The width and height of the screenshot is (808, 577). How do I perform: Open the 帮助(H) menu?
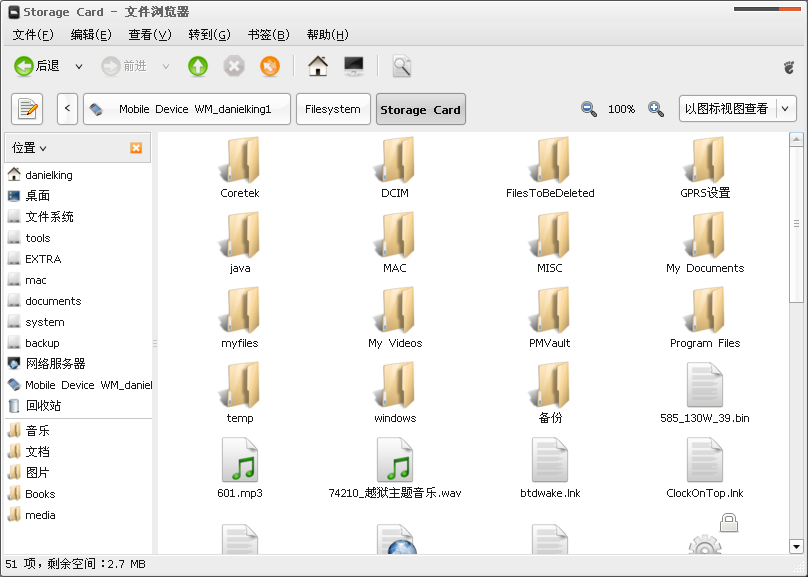[x=328, y=35]
